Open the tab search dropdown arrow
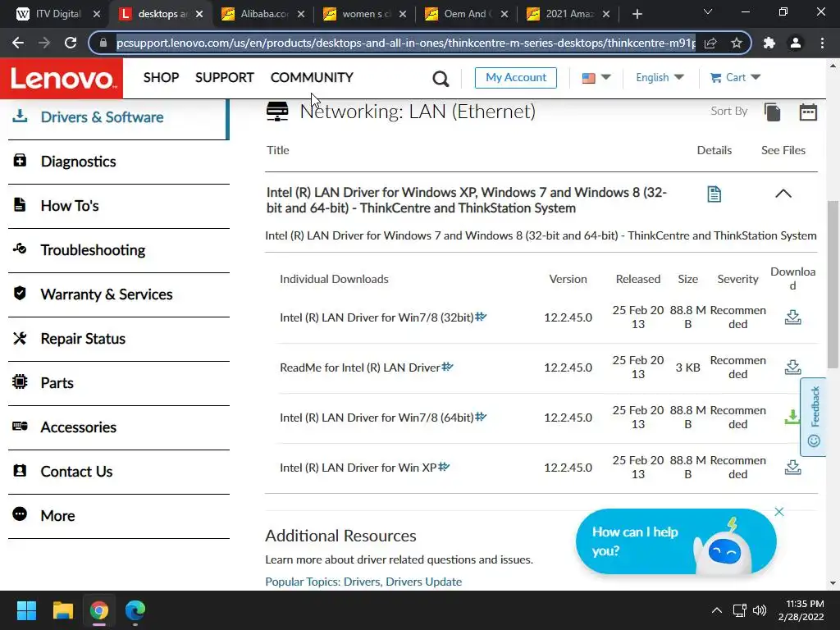The height and width of the screenshot is (630, 840). pyautogui.click(x=708, y=11)
